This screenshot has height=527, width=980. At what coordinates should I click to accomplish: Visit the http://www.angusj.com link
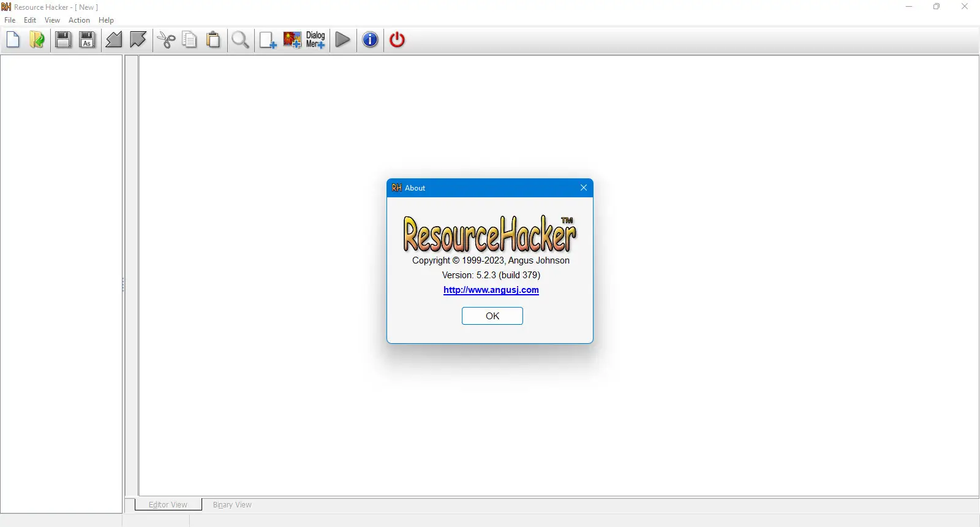click(491, 290)
